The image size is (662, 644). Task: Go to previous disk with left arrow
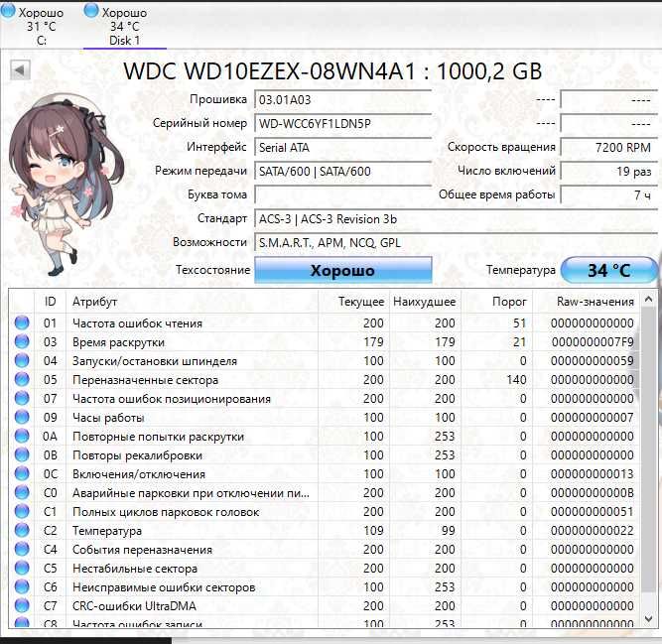pyautogui.click(x=20, y=70)
